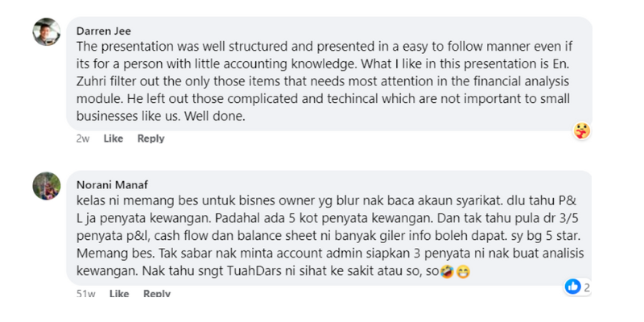View care reaction on Darren's comment
The width and height of the screenshot is (644, 322).
581,131
